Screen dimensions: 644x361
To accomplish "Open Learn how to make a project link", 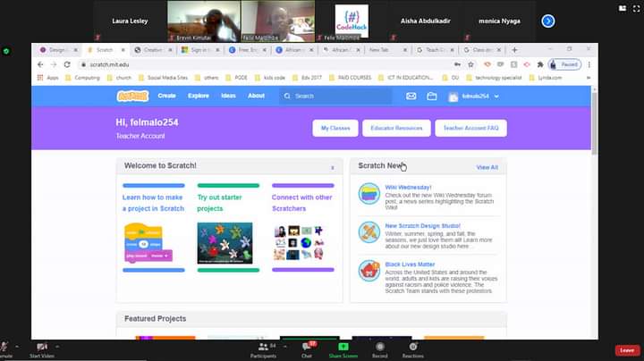I will [x=153, y=203].
